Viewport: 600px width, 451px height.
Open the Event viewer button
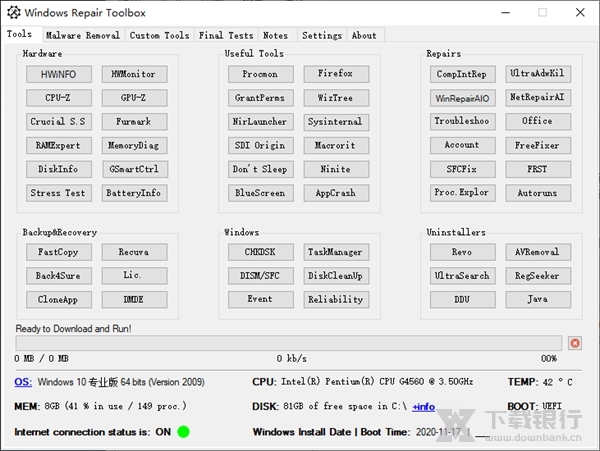point(261,300)
